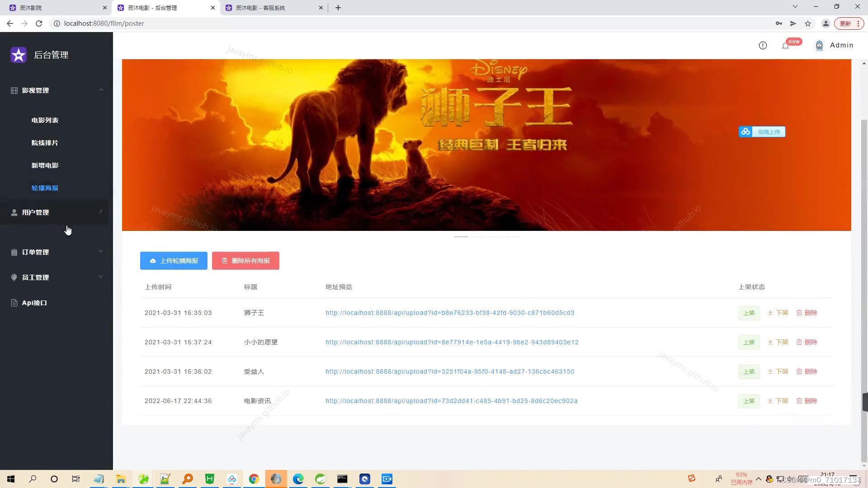The width and height of the screenshot is (868, 488).
Task: Click the 上传轮播海报 button
Action: 174,261
